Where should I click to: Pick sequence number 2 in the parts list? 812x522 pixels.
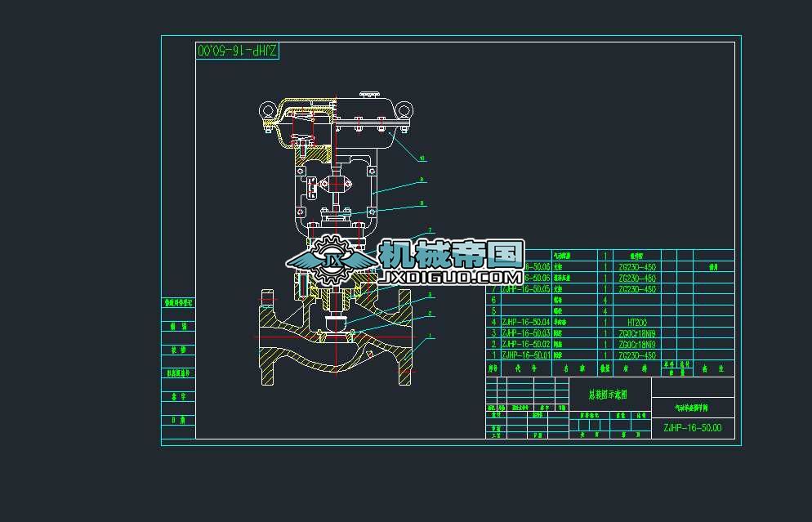coord(493,344)
